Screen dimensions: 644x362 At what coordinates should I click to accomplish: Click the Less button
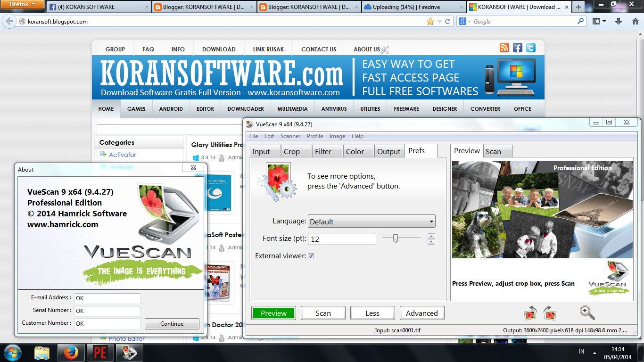pyautogui.click(x=372, y=313)
